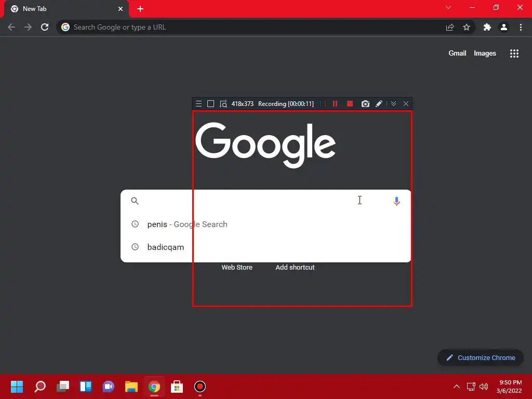Open the Google apps grid

point(514,54)
